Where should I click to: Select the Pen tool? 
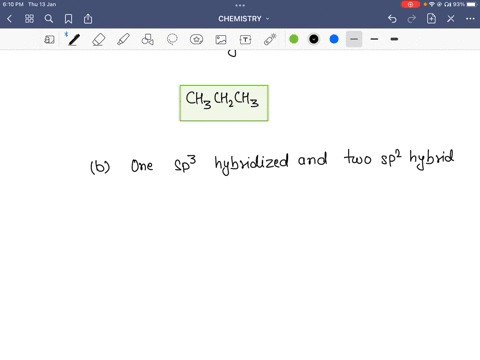click(x=74, y=40)
